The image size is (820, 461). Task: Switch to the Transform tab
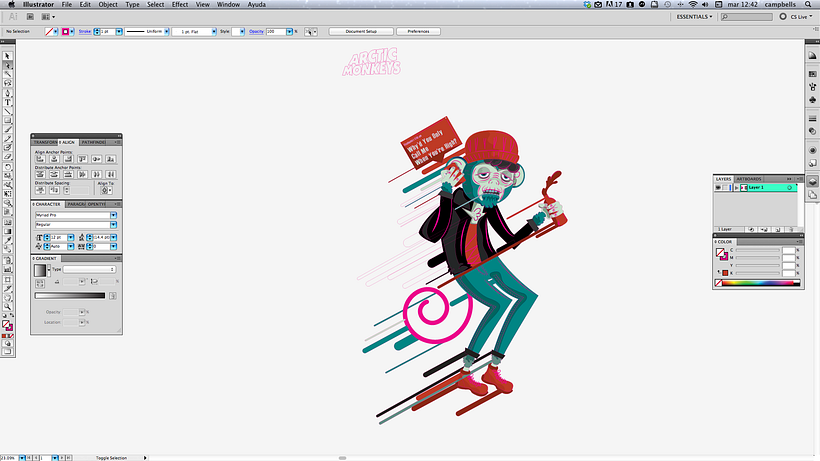[45, 142]
